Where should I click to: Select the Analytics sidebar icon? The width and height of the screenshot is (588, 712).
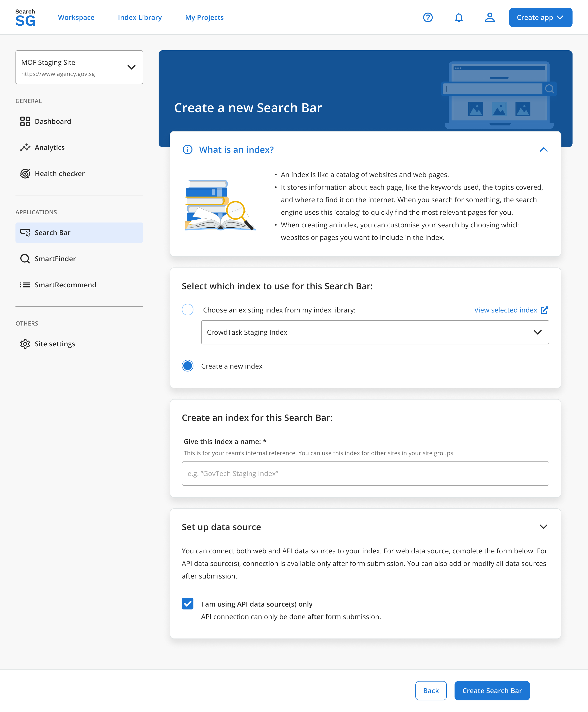25,147
